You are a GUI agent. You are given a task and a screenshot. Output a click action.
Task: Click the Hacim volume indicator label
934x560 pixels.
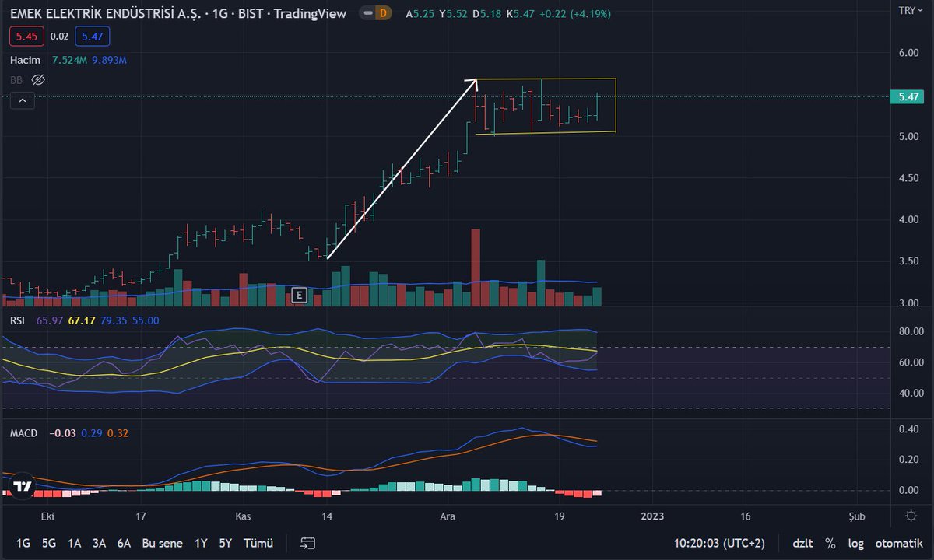point(26,60)
